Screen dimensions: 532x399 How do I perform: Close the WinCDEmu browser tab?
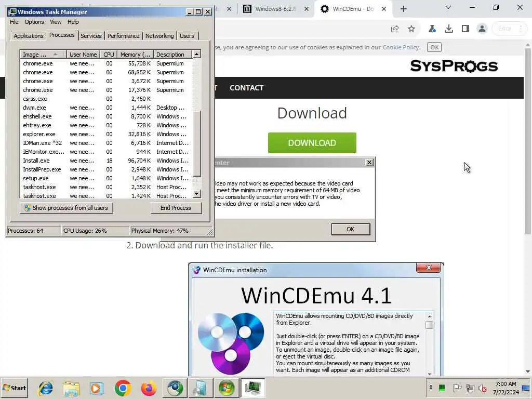[x=384, y=9]
